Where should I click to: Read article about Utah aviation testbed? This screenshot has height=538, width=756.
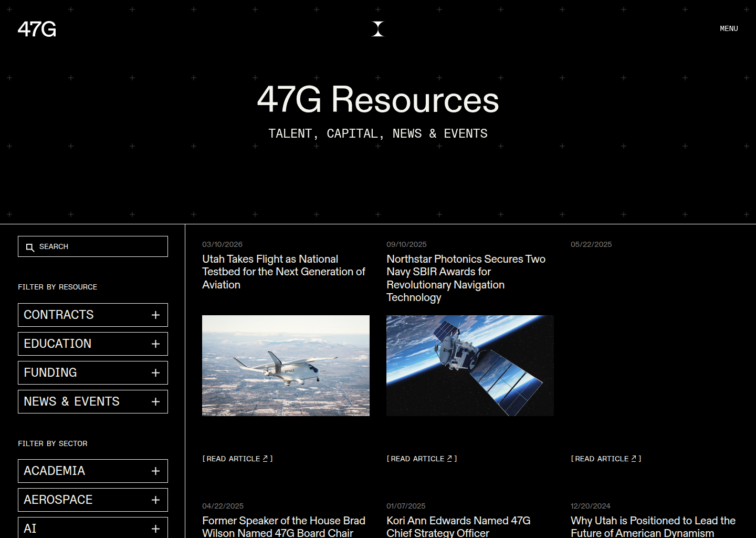coord(237,459)
